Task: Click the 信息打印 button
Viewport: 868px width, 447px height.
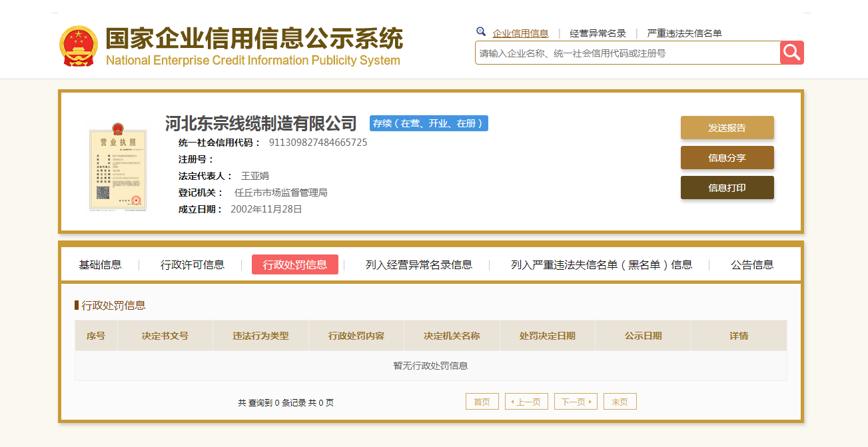Action: (x=727, y=188)
